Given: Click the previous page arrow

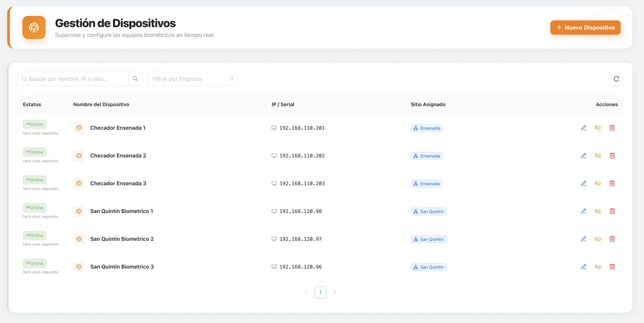Looking at the screenshot, I should click(x=306, y=292).
